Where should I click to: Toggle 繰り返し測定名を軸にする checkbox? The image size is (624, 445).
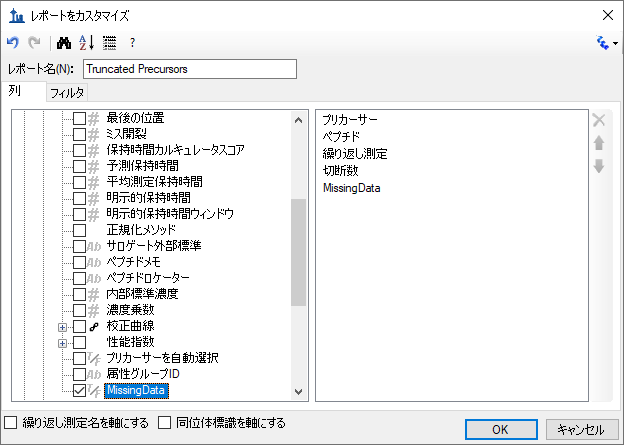pyautogui.click(x=11, y=422)
